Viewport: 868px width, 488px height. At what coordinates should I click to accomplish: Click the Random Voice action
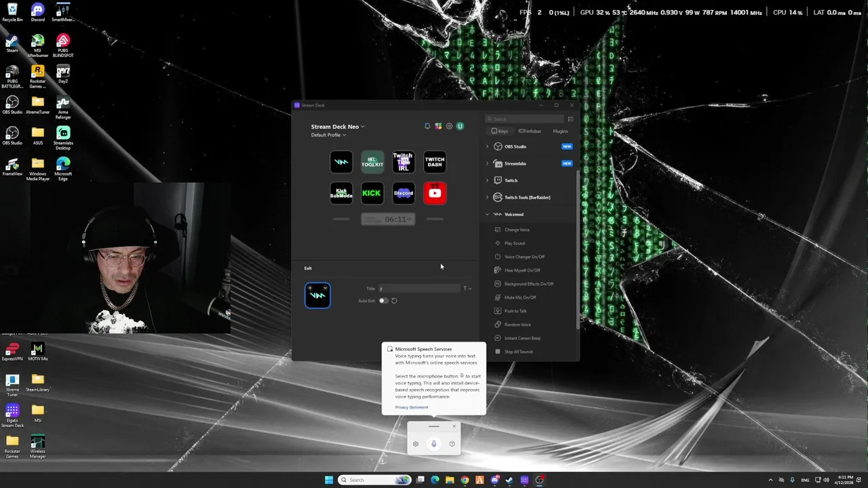coord(517,325)
